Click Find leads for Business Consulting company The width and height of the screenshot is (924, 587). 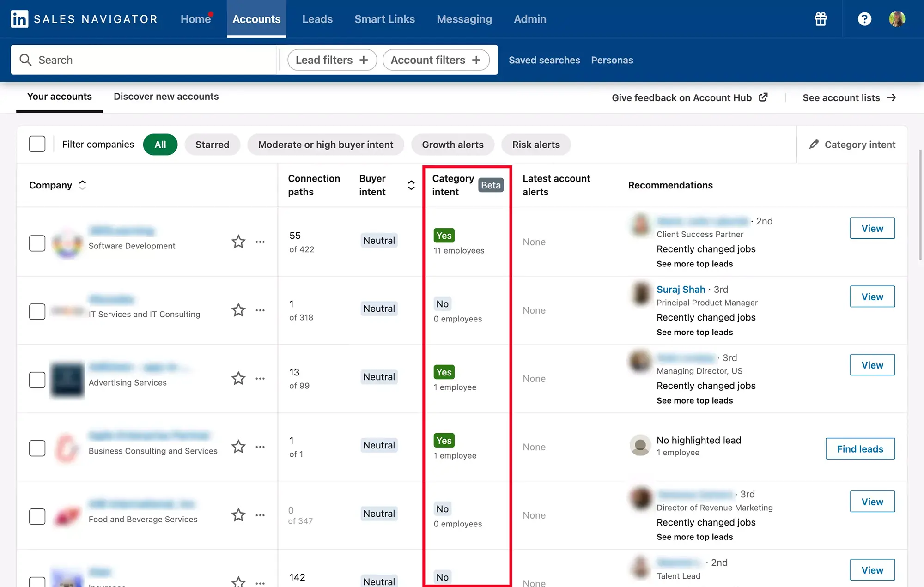[860, 448]
